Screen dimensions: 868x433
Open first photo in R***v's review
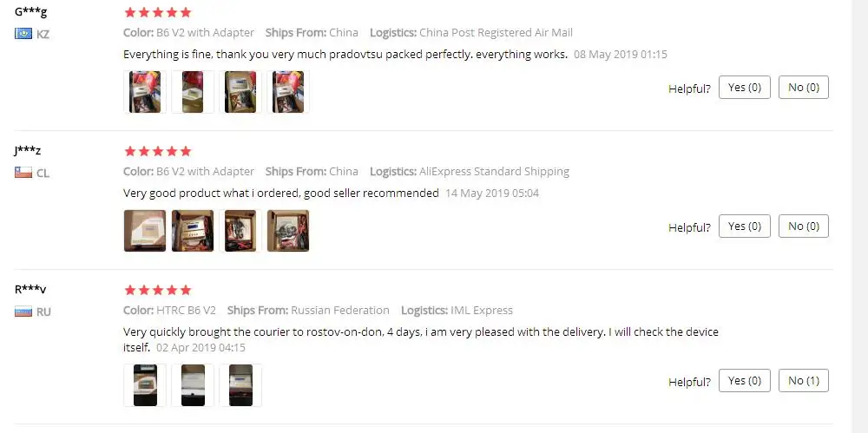click(144, 385)
